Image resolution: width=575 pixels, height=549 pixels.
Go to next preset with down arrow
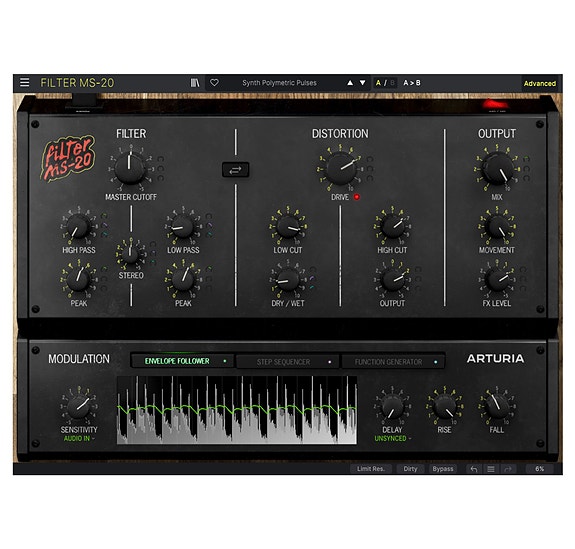point(363,83)
